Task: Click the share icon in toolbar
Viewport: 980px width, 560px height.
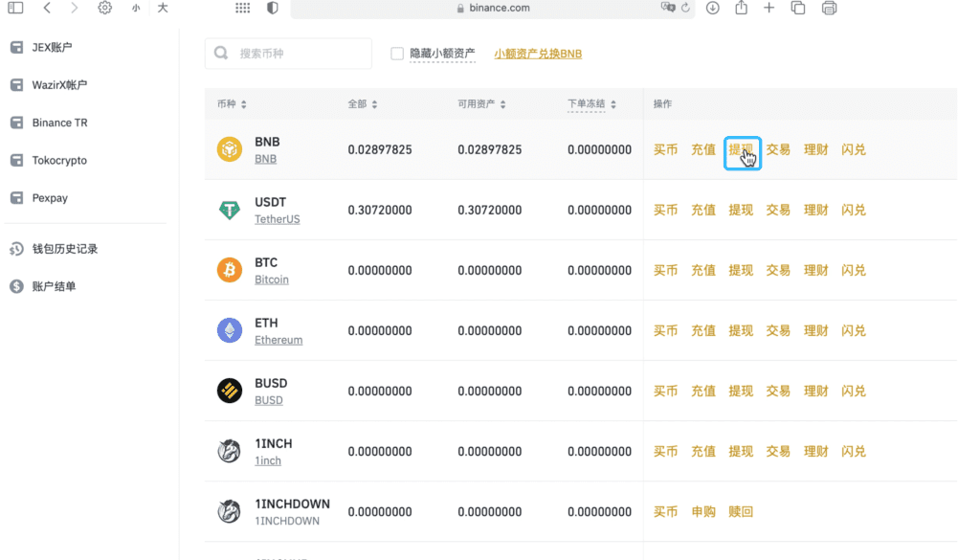Action: tap(742, 8)
